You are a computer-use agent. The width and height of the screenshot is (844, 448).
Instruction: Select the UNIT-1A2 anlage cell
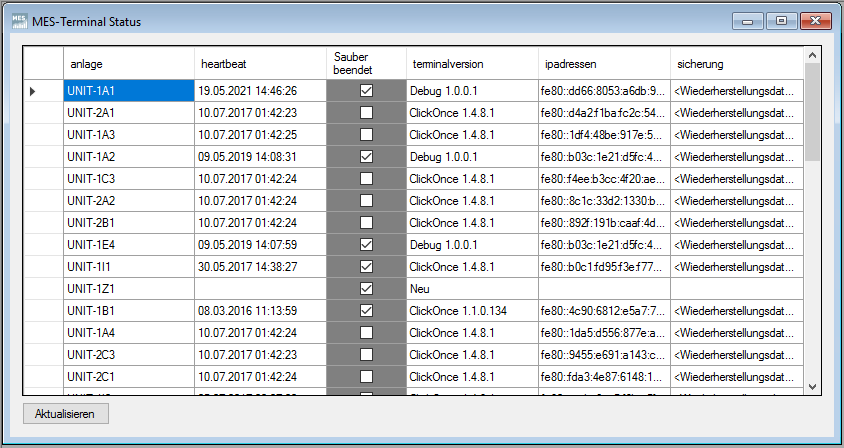pos(128,157)
